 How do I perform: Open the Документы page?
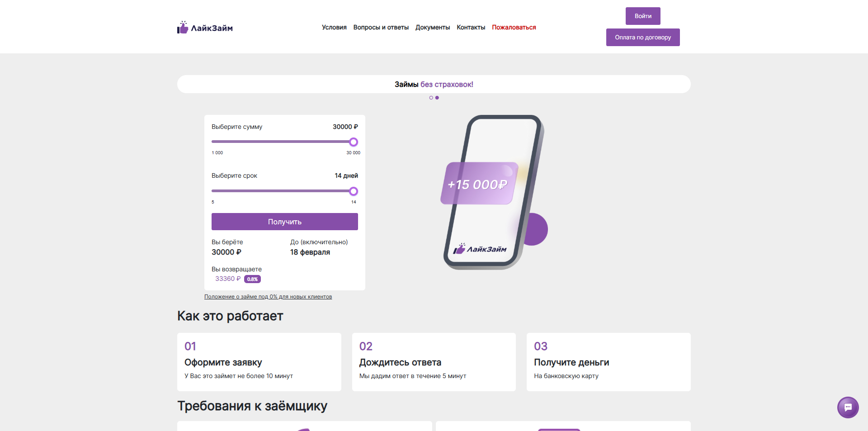432,27
